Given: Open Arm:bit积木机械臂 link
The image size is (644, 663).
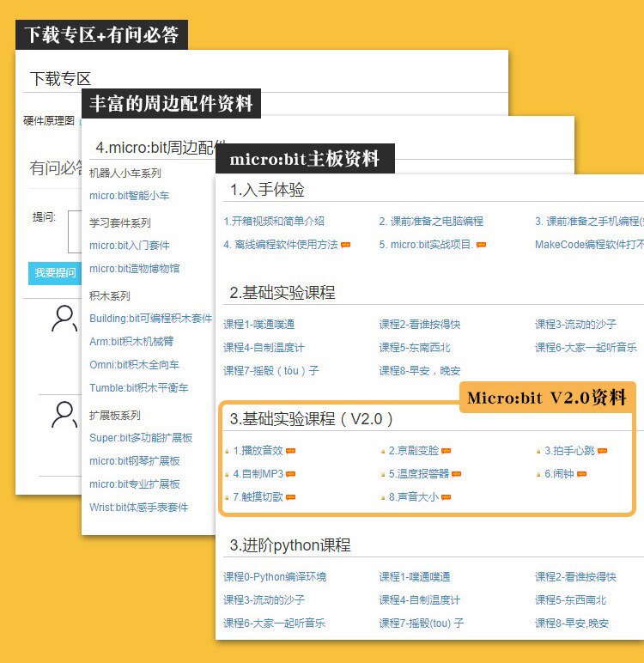Looking at the screenshot, I should [x=131, y=342].
